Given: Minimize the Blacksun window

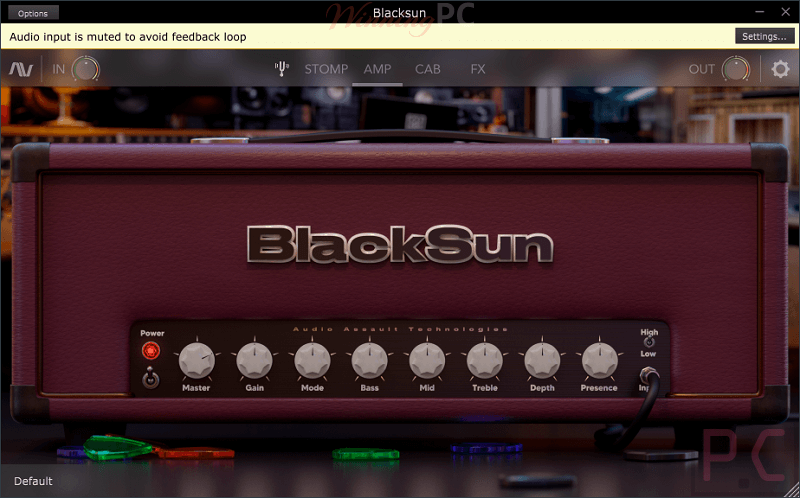Looking at the screenshot, I should 760,12.
